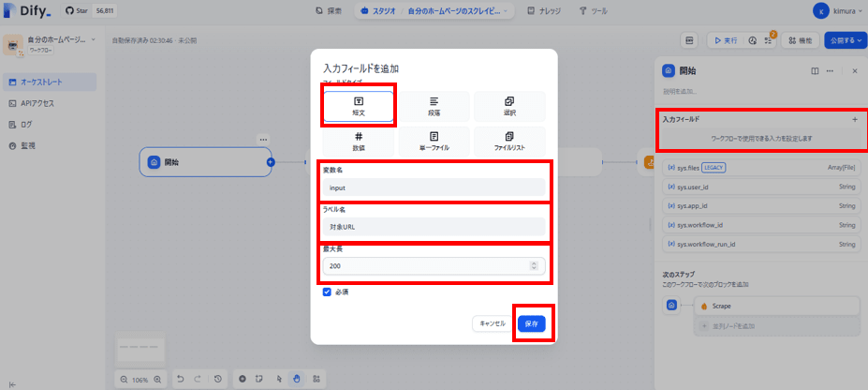Select オーケストレート in the sidebar
The width and height of the screenshot is (868, 390).
[x=50, y=82]
